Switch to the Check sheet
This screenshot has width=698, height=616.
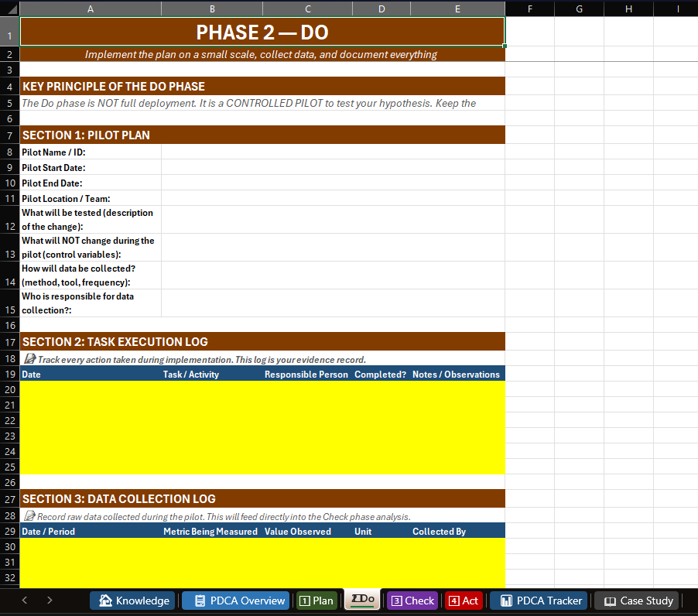(x=412, y=601)
